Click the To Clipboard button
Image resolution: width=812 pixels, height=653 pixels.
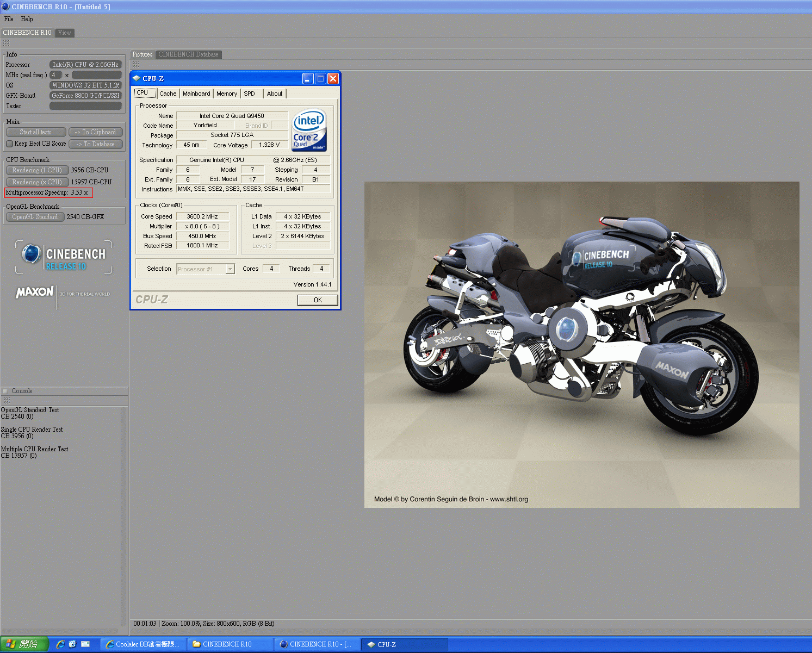tap(96, 132)
